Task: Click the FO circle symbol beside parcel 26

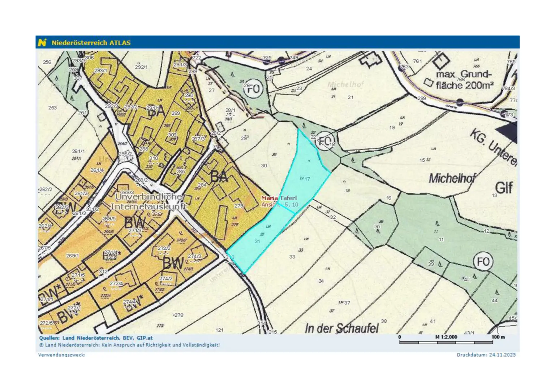Action: [x=253, y=88]
